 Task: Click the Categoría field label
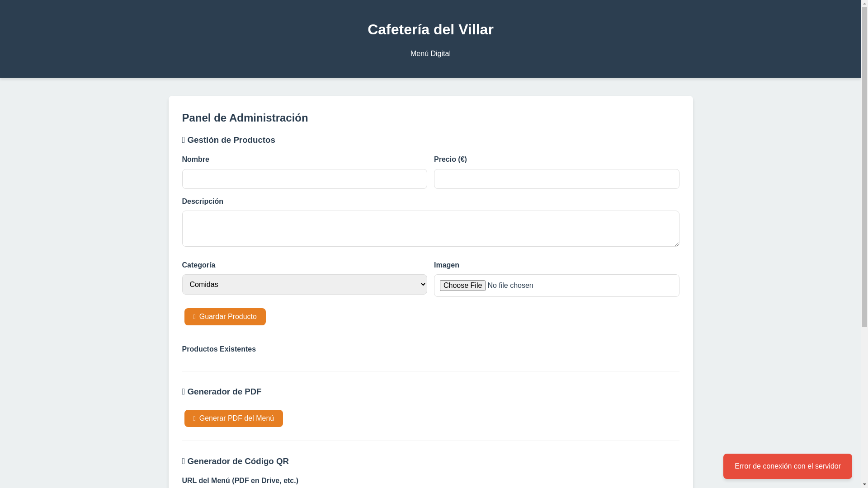coord(198,265)
